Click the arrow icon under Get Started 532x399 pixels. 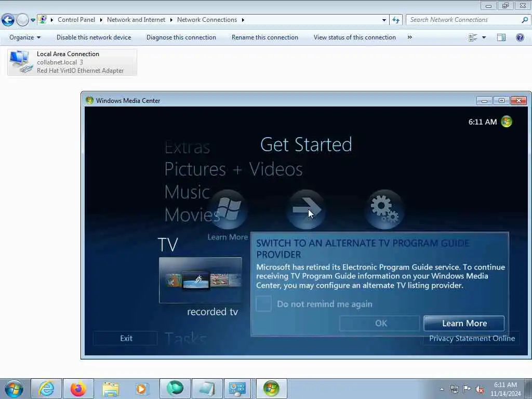(305, 209)
